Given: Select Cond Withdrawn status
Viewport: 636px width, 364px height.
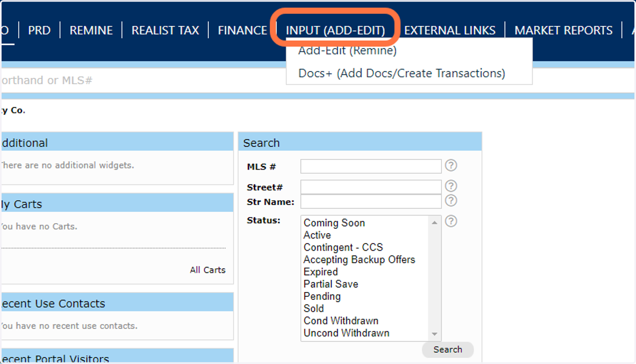Looking at the screenshot, I should click(x=341, y=321).
